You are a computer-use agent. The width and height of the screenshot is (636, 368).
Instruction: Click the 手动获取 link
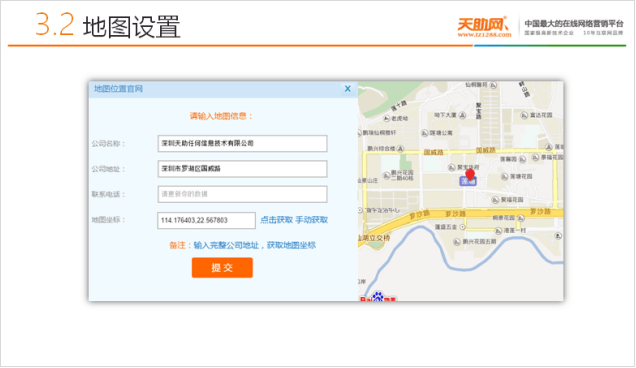coord(312,220)
